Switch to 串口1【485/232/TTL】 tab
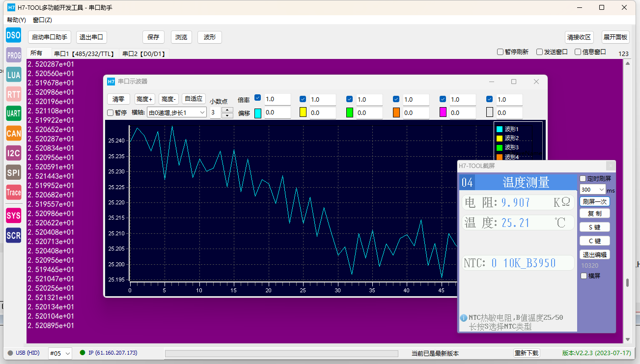The height and width of the screenshot is (364, 640). pyautogui.click(x=85, y=54)
